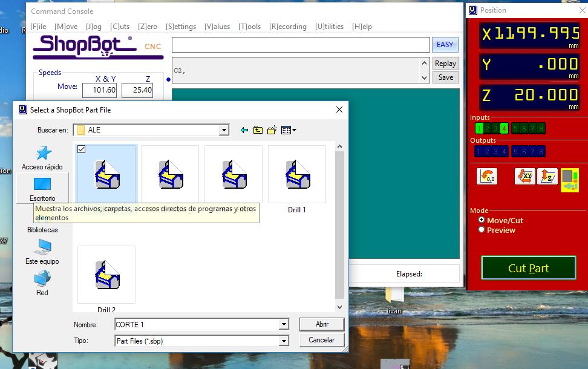
Task: Click the zero 0,0 return-home icon
Action: [x=487, y=176]
